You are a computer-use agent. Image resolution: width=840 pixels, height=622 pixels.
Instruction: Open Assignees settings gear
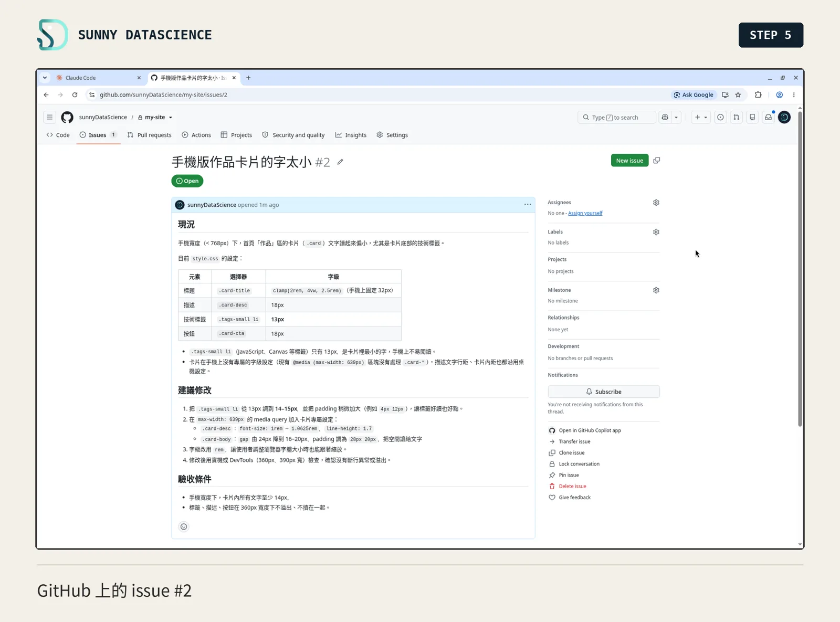[656, 203]
